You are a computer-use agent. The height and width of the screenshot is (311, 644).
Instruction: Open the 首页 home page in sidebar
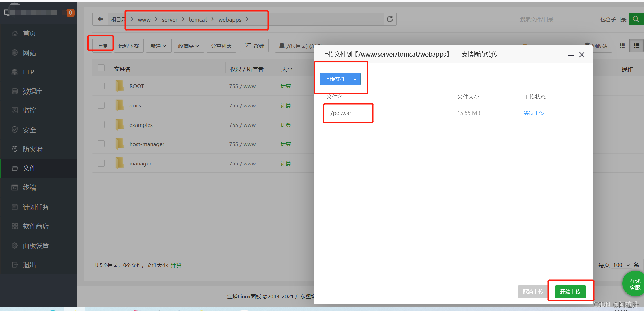tap(29, 33)
